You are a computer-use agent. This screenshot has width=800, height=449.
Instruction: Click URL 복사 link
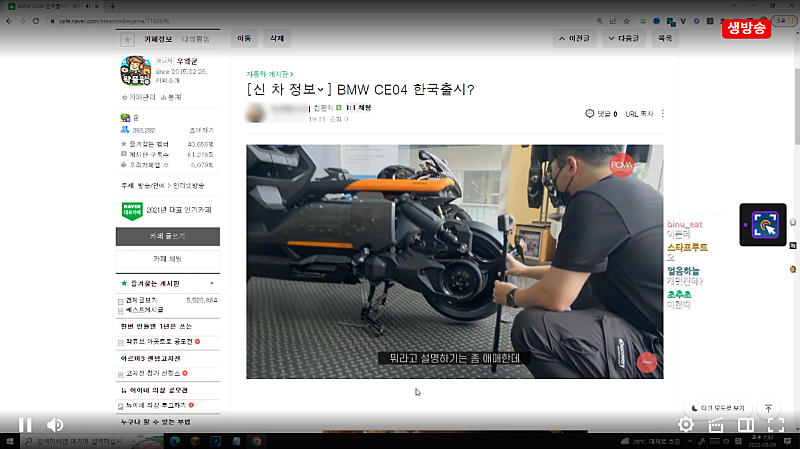[x=639, y=114]
